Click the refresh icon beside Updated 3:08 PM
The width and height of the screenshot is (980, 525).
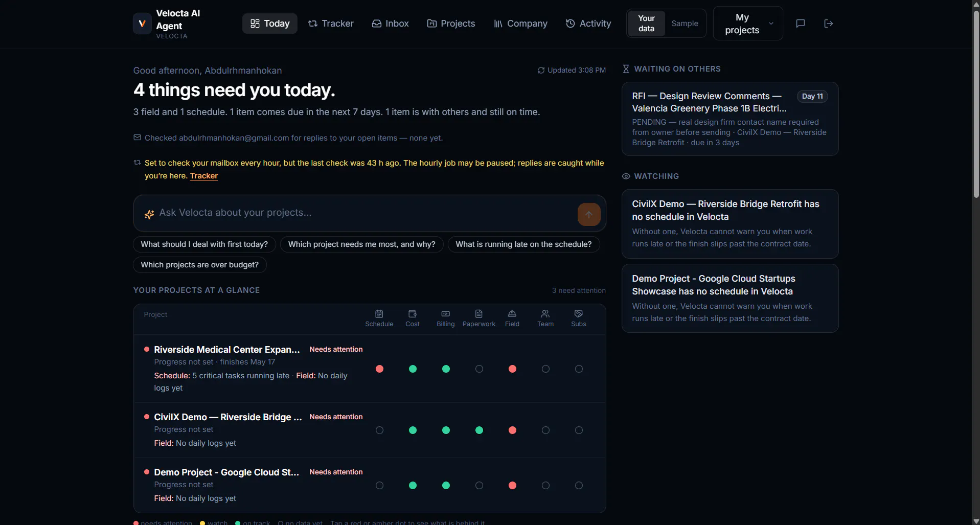point(541,71)
